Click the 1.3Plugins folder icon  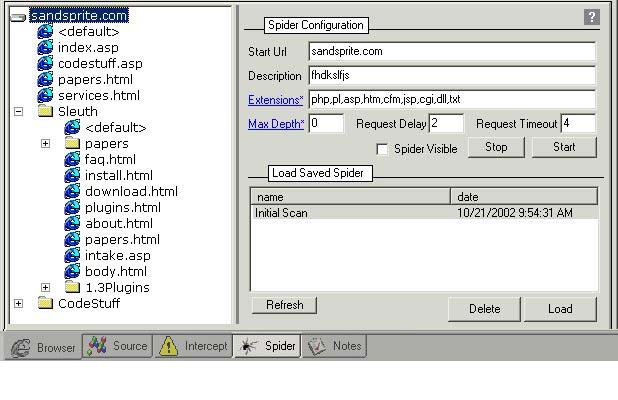coord(72,288)
